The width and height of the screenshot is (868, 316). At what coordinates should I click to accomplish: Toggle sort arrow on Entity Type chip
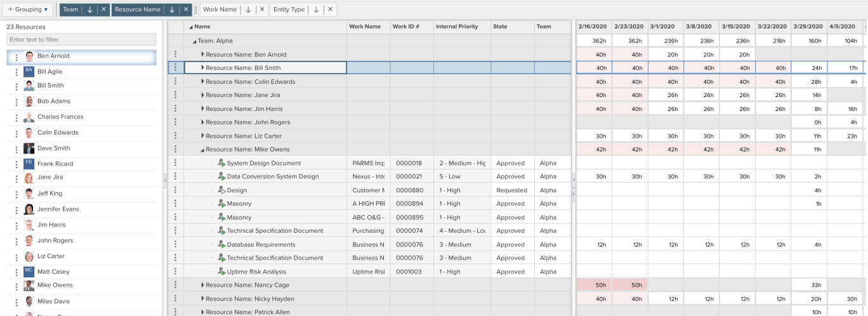pos(316,10)
